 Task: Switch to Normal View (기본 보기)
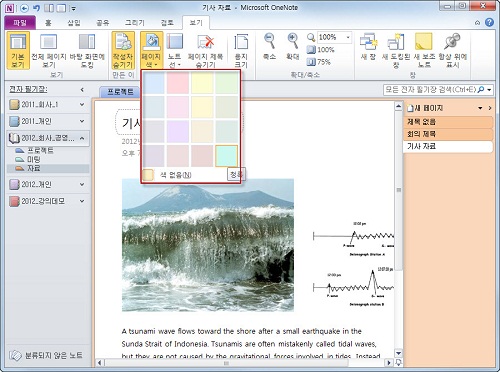[18, 50]
